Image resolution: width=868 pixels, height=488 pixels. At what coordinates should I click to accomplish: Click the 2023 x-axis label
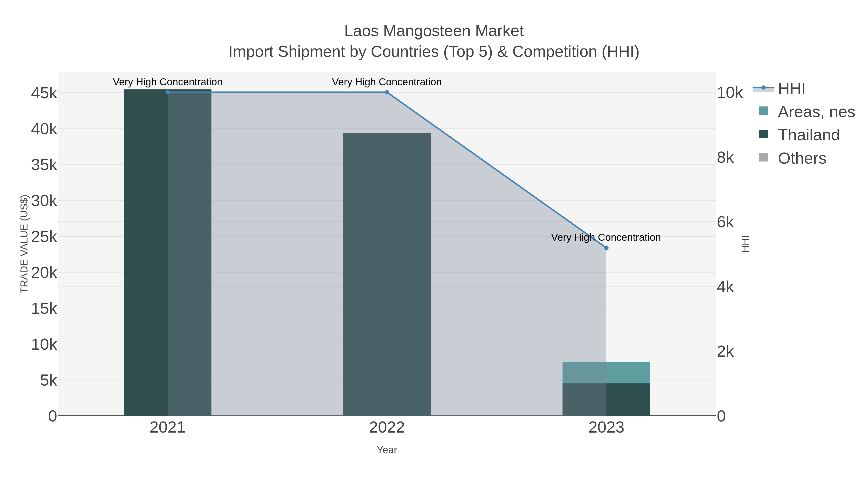click(606, 428)
